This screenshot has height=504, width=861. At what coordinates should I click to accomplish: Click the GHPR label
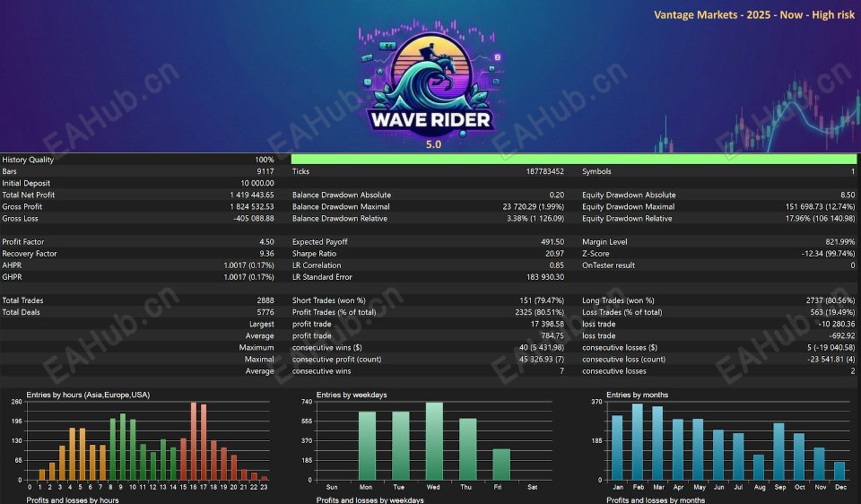pos(12,277)
